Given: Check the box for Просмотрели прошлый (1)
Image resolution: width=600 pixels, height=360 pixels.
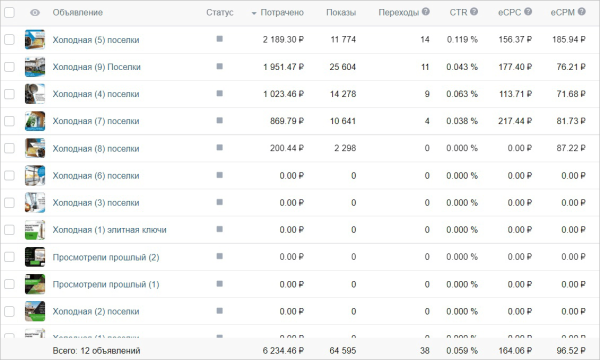Looking at the screenshot, I should (x=9, y=284).
